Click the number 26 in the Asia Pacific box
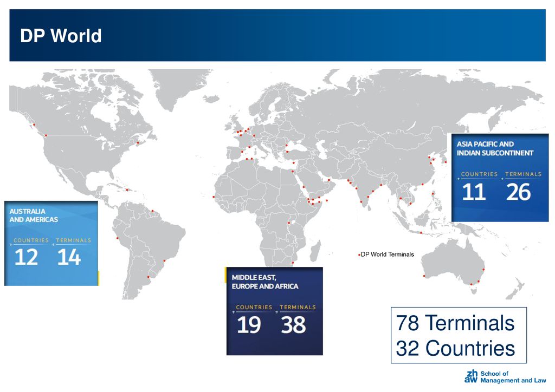Screen dimensions: 555x392 click(x=519, y=192)
